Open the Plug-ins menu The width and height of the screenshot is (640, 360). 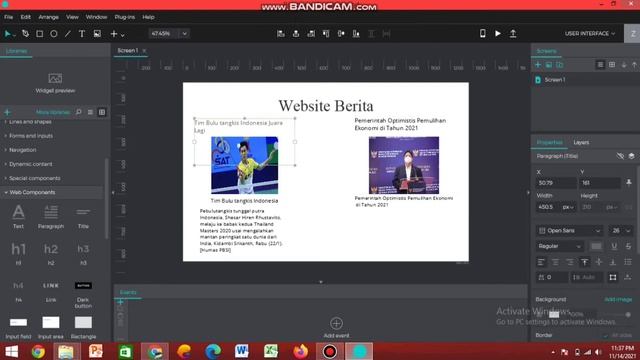click(124, 17)
